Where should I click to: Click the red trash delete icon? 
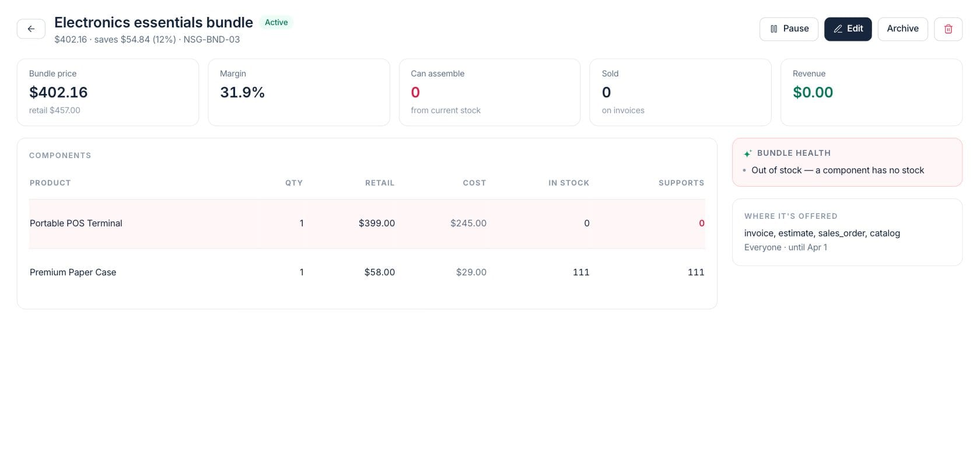pyautogui.click(x=948, y=29)
